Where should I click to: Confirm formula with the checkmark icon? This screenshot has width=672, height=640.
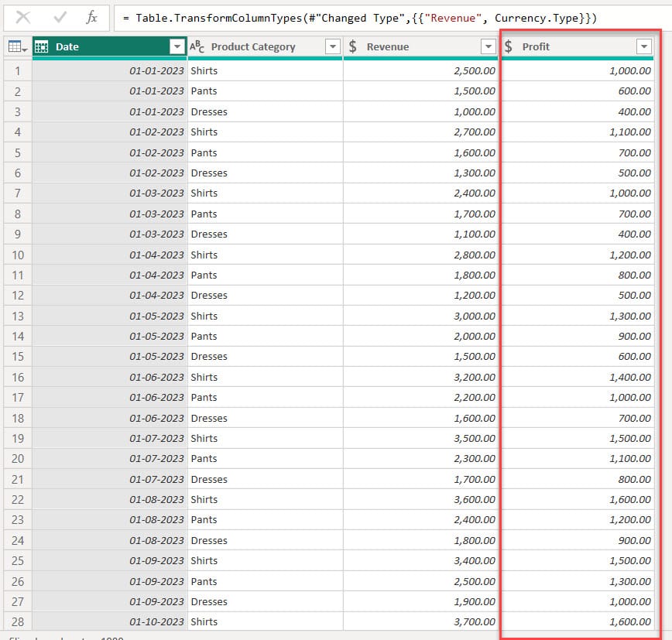point(60,18)
